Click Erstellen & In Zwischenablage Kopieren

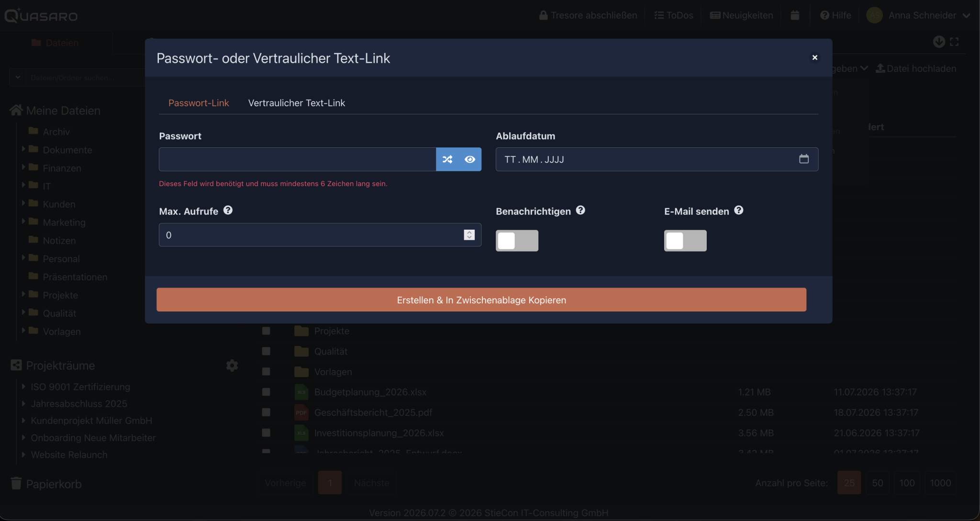[481, 299]
